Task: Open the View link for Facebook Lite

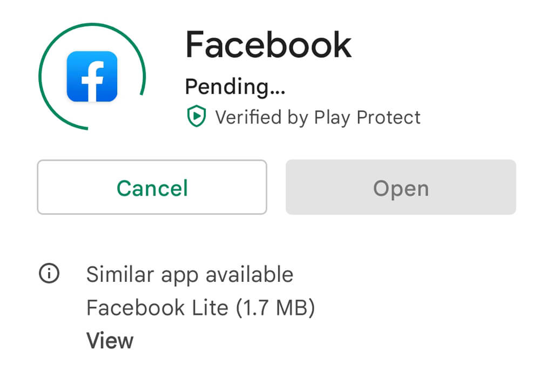Action: [110, 341]
